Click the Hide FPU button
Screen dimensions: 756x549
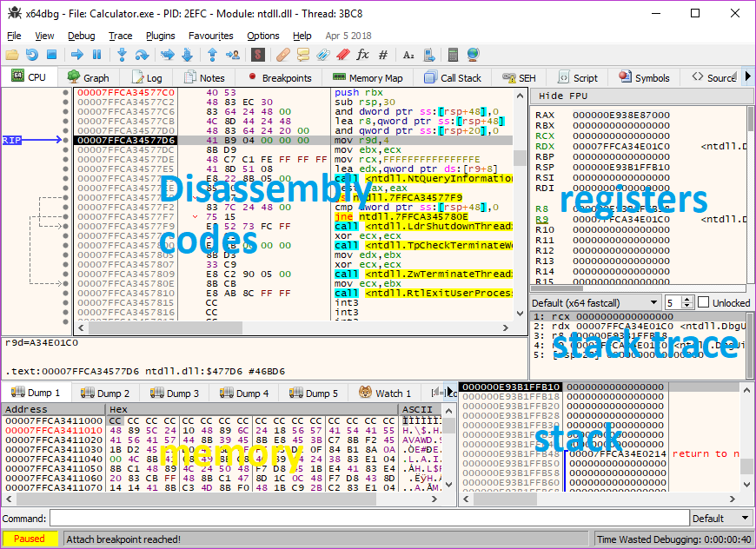(x=563, y=96)
